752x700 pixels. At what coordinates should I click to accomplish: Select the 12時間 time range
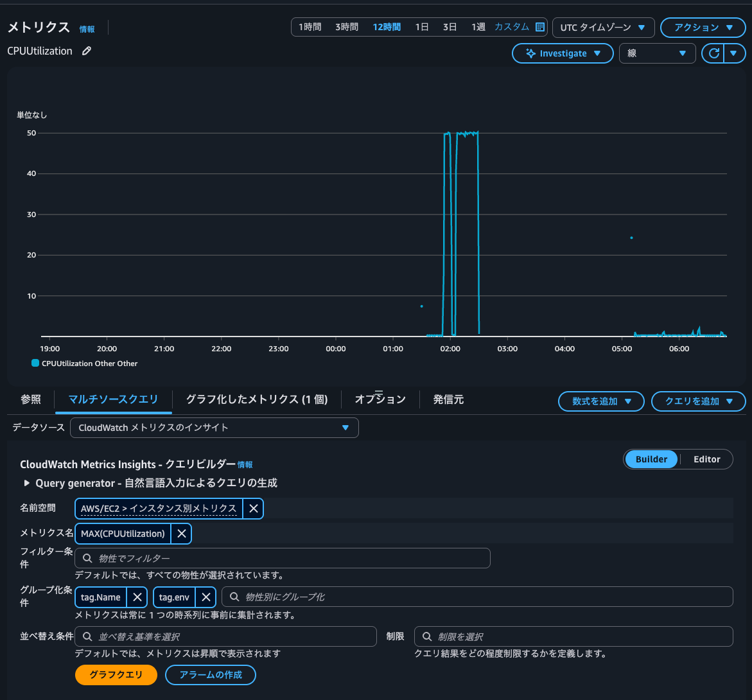387,27
